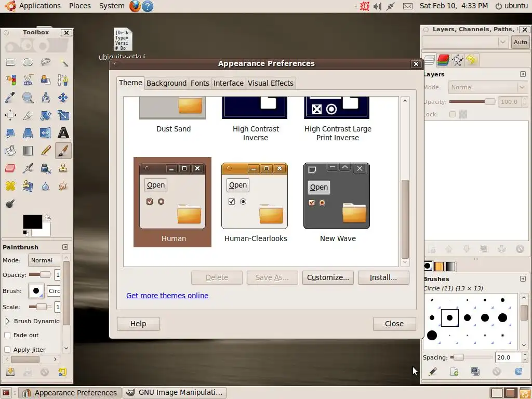Select the Airbrush tool
Viewport: 532px width, 399px height.
coord(28,168)
